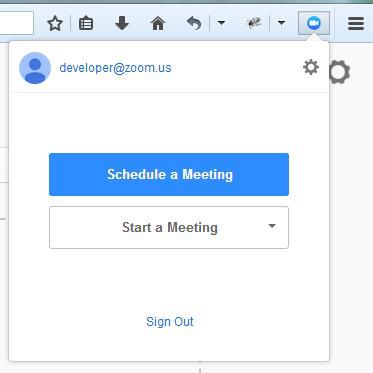Open the hamburger menu
Image resolution: width=373 pixels, height=373 pixels.
coord(356,23)
